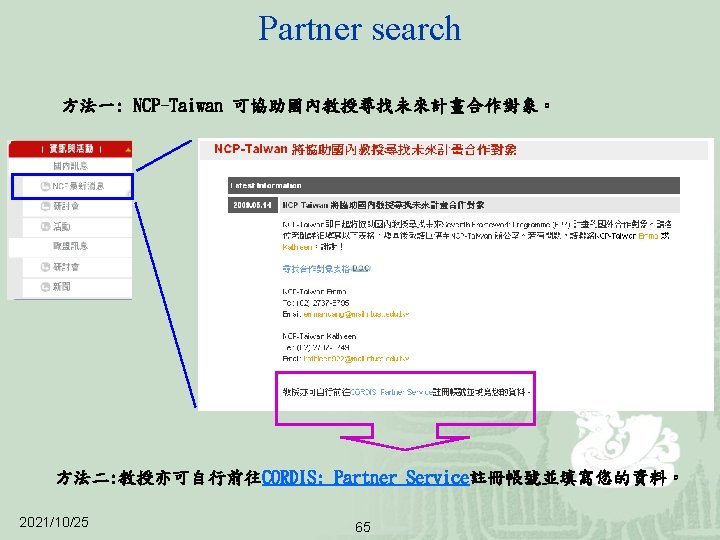
Task: Download the 尋找合作對象表格.DOC link
Action: click(326, 269)
